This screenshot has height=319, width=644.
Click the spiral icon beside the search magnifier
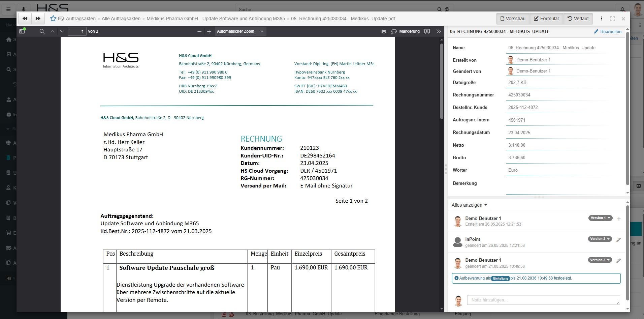pos(447,9)
